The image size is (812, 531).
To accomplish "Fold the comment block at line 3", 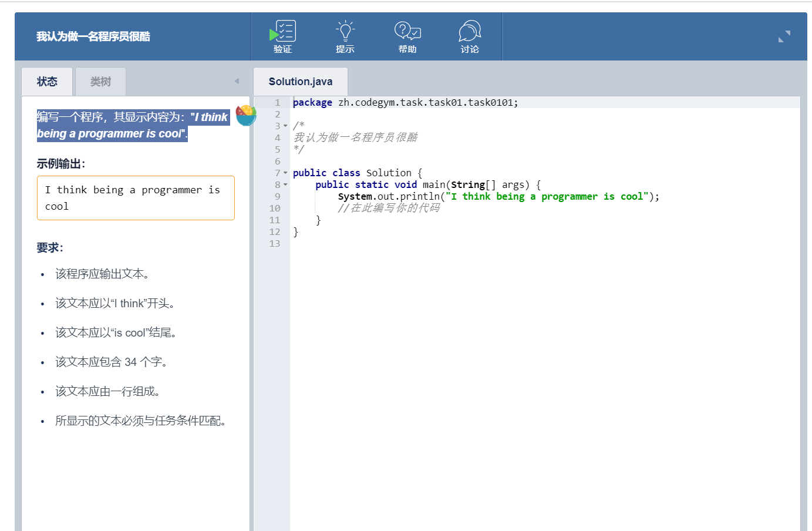I will coord(285,126).
